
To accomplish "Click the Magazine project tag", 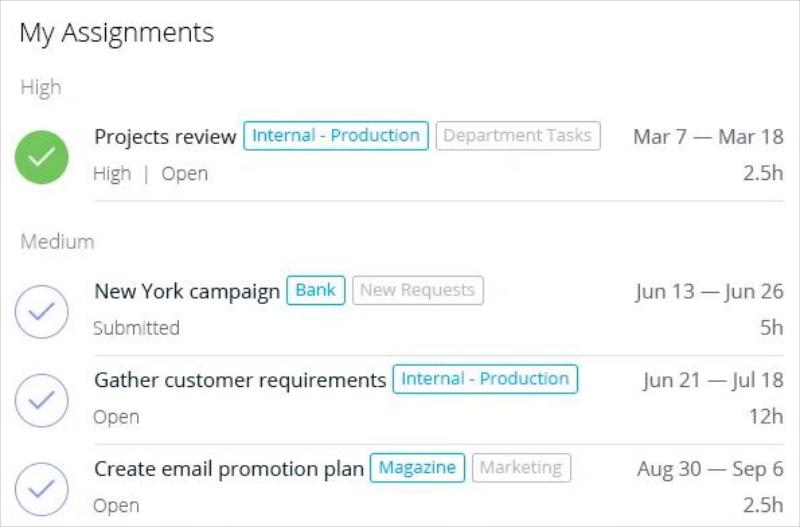I will click(x=417, y=468).
